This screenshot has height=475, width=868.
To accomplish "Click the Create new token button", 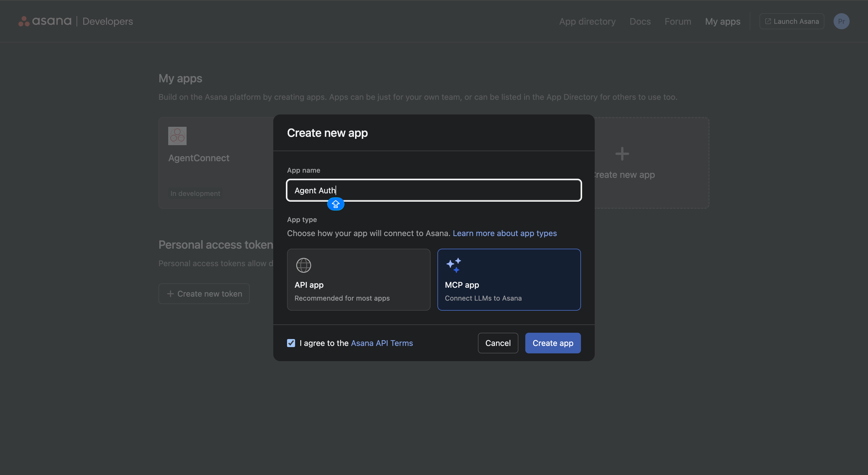I will 204,293.
